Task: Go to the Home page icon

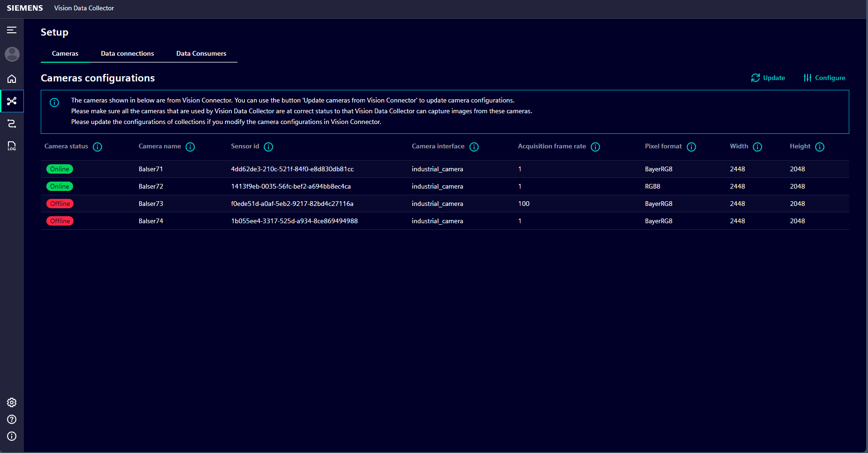Action: click(x=12, y=79)
